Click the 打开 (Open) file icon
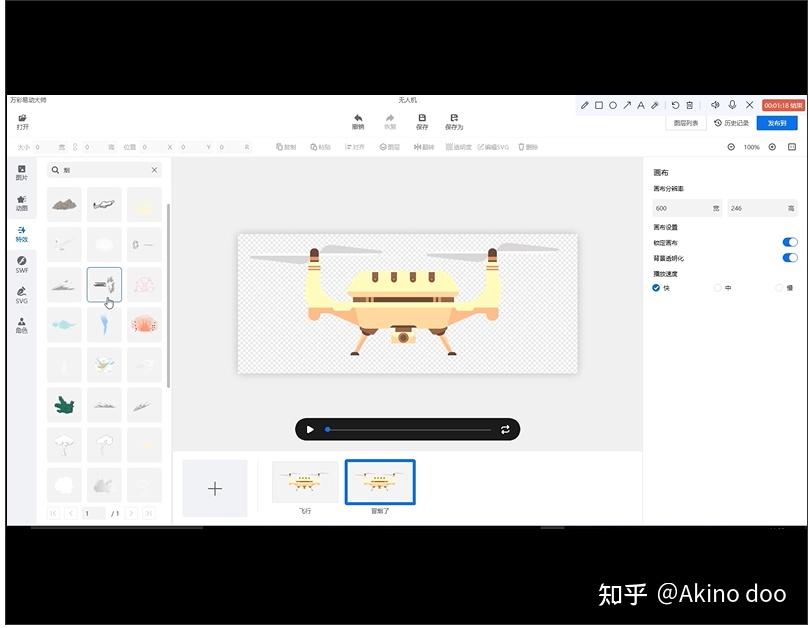This screenshot has width=809, height=628. [22, 118]
